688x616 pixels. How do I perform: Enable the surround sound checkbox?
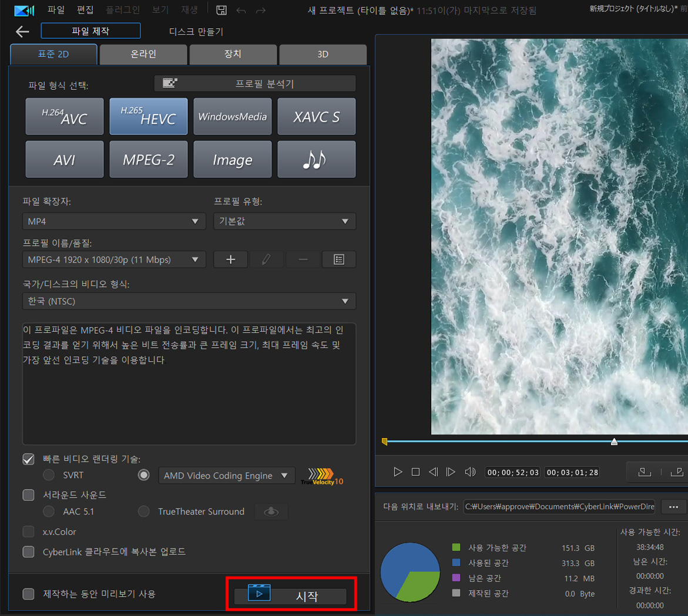(x=29, y=495)
